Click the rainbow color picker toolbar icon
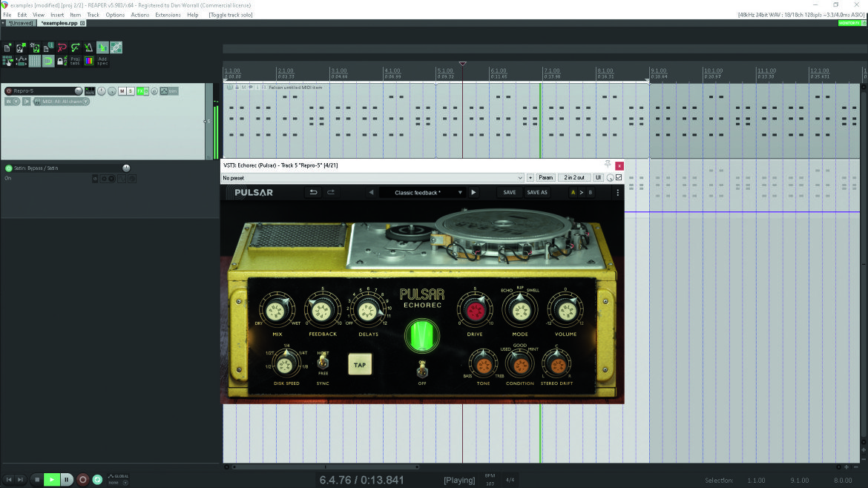 [x=88, y=61]
